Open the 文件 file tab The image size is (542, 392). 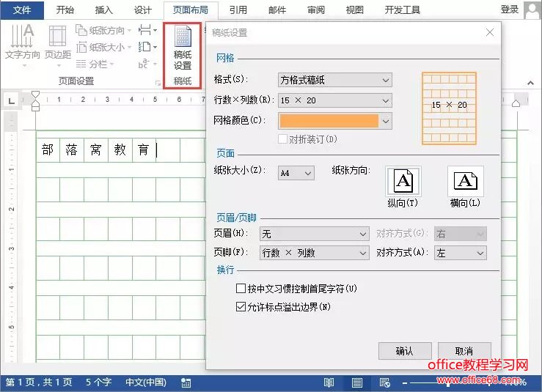[x=22, y=10]
